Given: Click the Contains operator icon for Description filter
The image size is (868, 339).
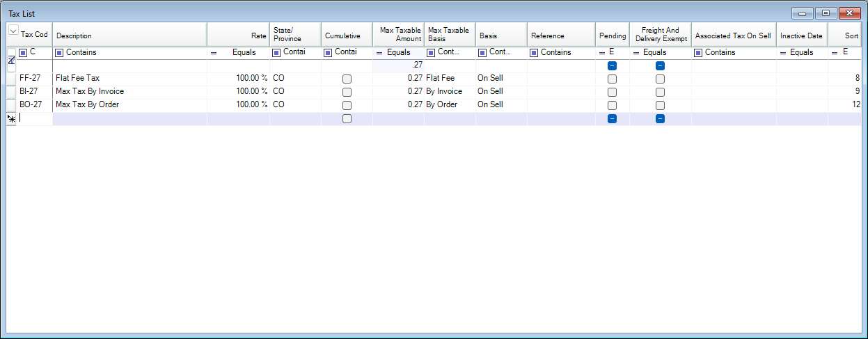Looking at the screenshot, I should [59, 53].
